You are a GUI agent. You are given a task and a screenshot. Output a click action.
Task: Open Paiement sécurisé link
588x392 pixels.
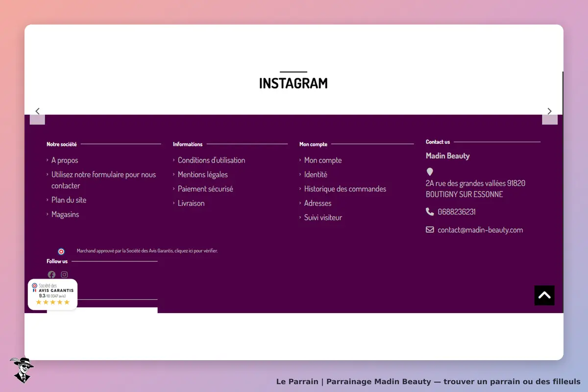205,189
